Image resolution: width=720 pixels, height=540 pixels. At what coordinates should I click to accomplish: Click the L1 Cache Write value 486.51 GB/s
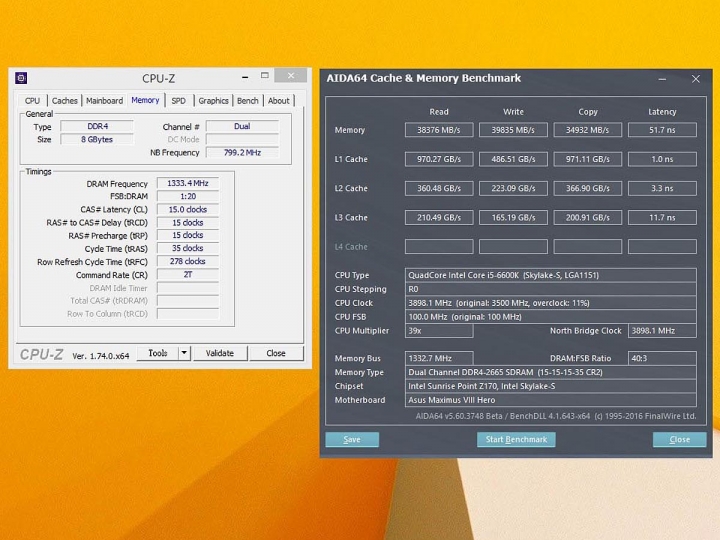coord(513,159)
